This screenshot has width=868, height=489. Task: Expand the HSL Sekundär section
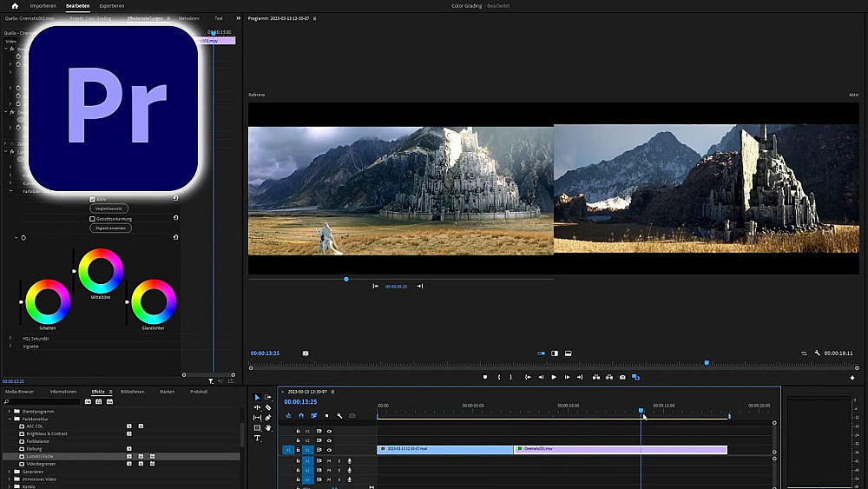pyautogui.click(x=10, y=338)
